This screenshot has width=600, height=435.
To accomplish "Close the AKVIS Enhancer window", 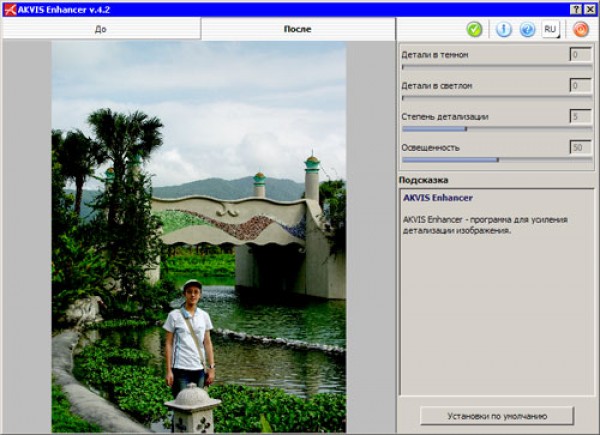I will pos(590,10).
